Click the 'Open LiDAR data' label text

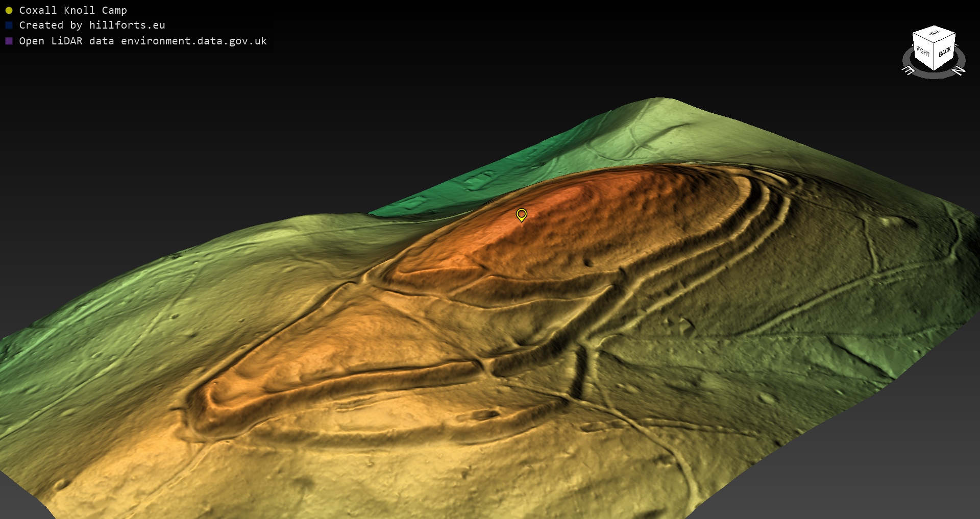pyautogui.click(x=66, y=41)
